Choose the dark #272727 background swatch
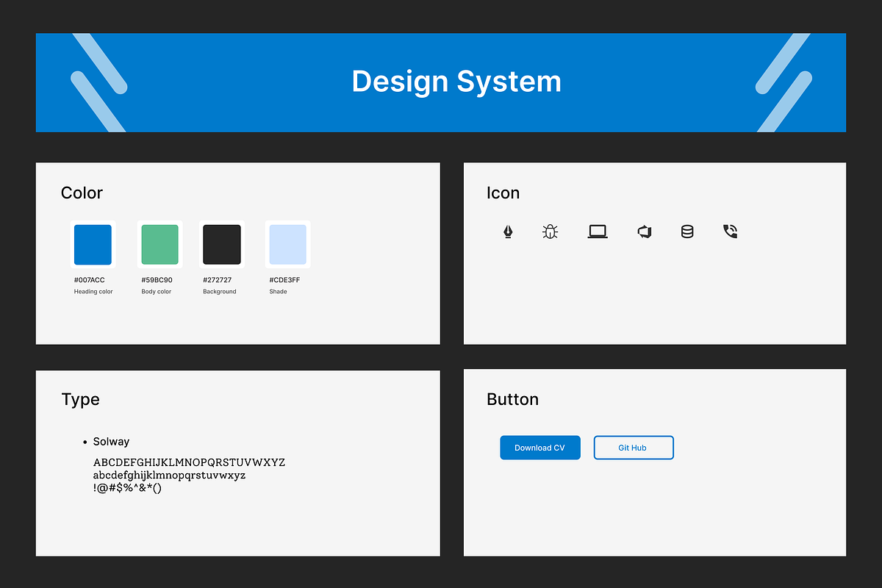The height and width of the screenshot is (588, 882). (222, 245)
